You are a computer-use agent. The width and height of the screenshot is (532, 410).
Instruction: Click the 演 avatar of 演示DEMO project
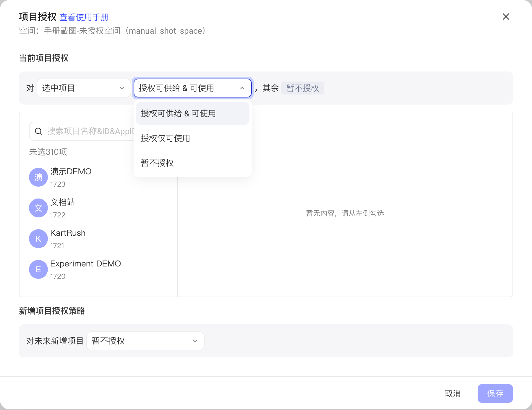[38, 177]
